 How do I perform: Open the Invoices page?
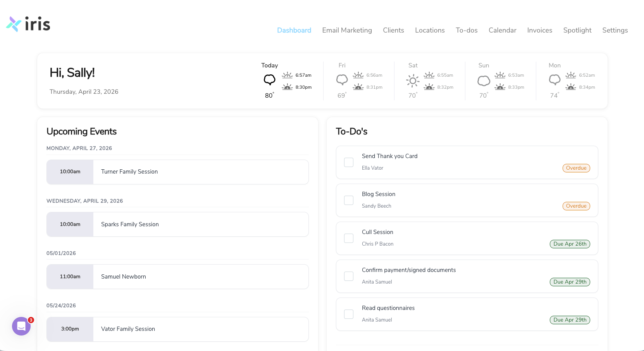[x=539, y=30]
